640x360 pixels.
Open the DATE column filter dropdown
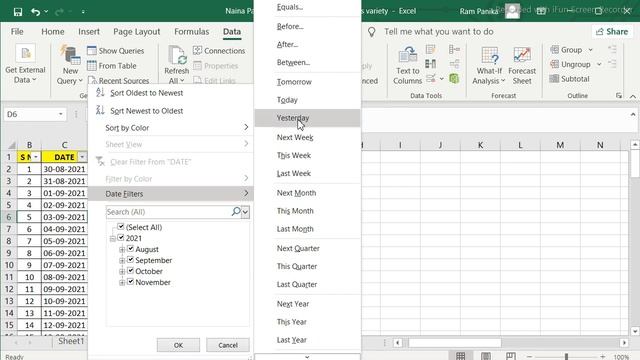(x=82, y=157)
